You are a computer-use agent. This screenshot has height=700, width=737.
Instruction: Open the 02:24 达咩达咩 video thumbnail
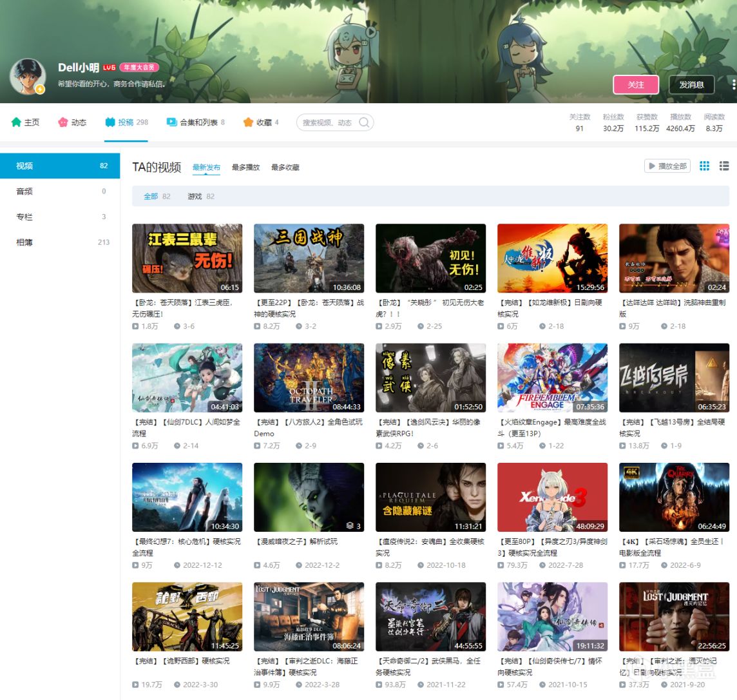point(674,258)
